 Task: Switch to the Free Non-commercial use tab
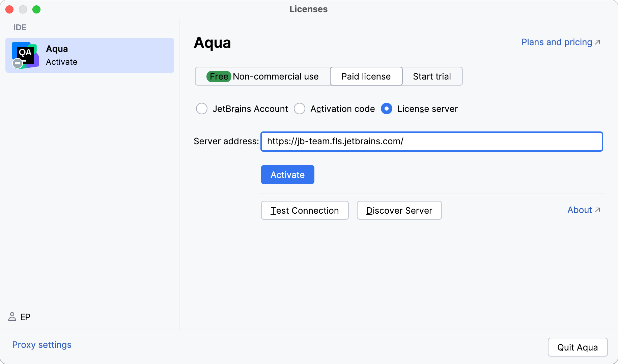pyautogui.click(x=263, y=77)
